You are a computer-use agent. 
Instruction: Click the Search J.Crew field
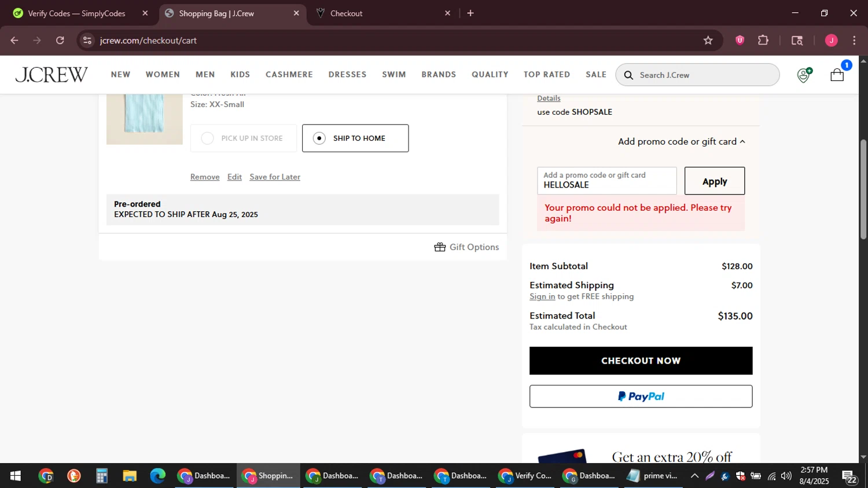[x=697, y=75]
